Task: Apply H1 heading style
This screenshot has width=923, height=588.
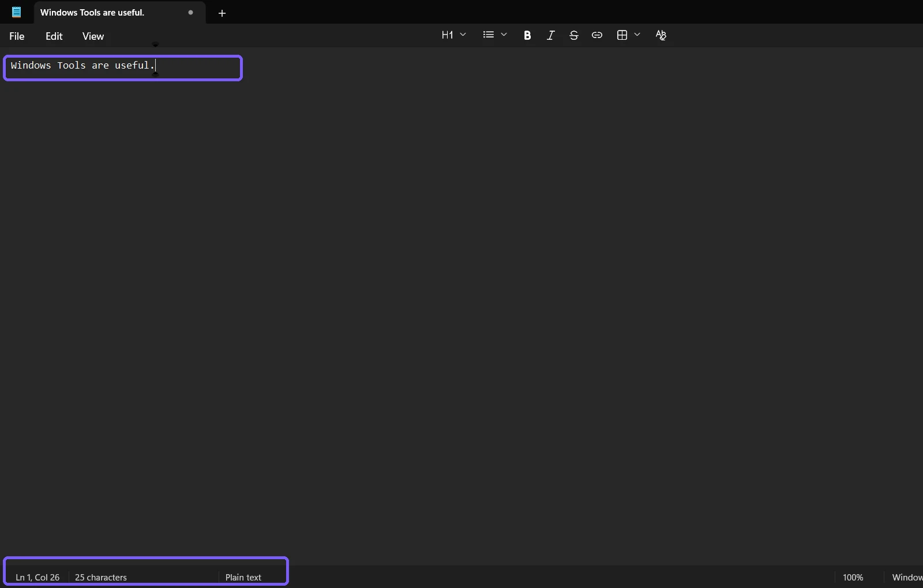Action: tap(447, 35)
